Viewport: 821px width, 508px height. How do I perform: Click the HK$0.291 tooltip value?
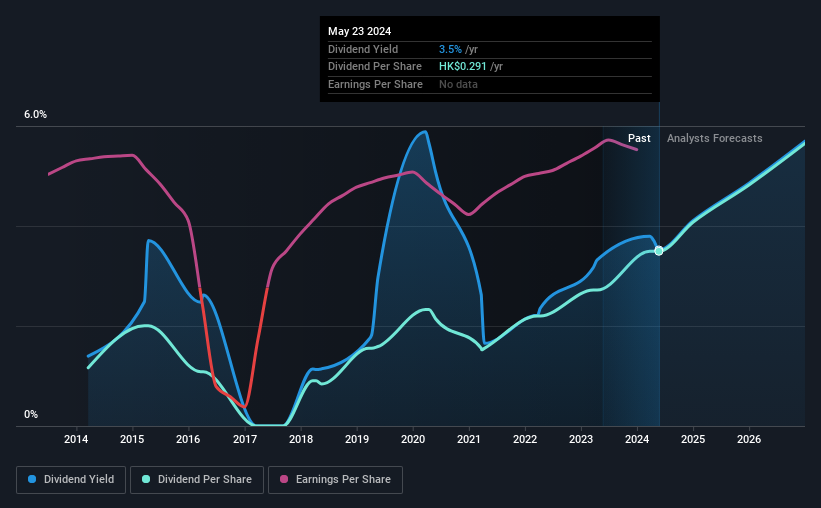click(x=462, y=67)
